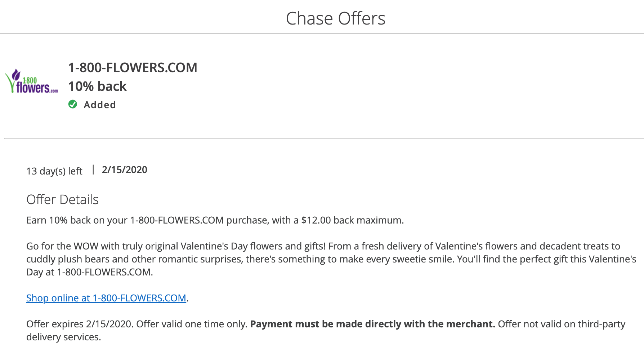Screen dimensions: 644x349
Task: Click the "delivery services." text on the last line
Action: point(63,337)
